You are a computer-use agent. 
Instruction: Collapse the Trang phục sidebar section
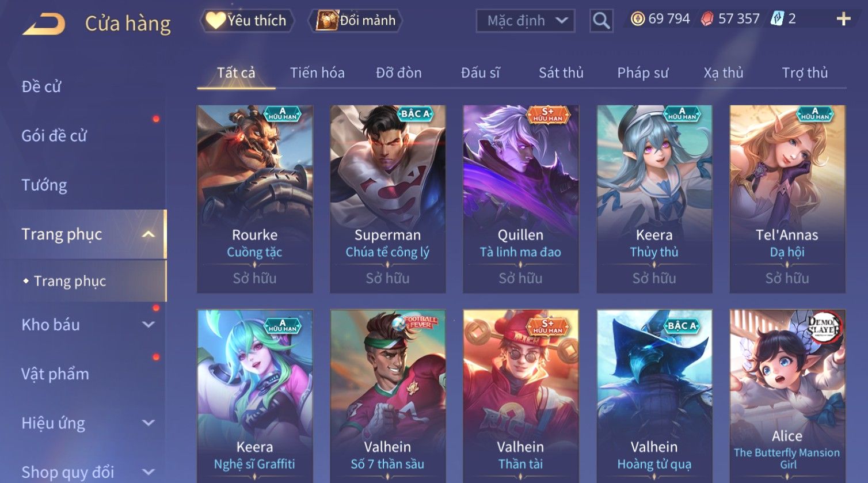pyautogui.click(x=148, y=234)
